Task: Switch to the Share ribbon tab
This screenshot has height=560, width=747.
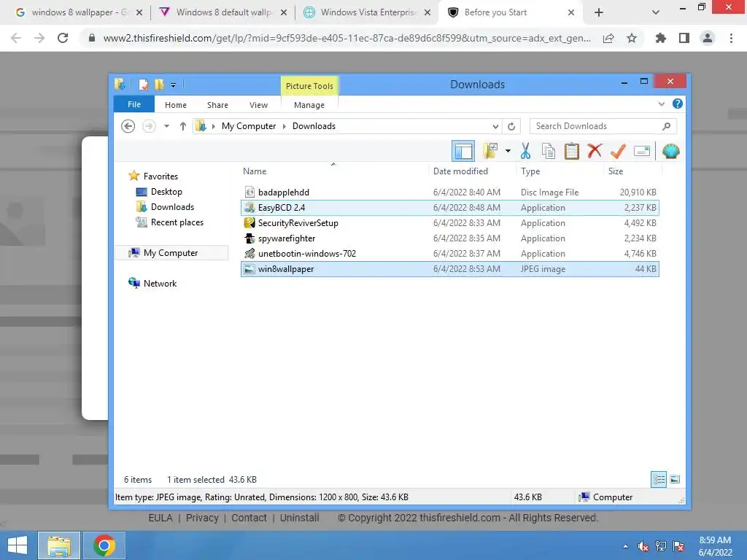Action: coord(217,105)
